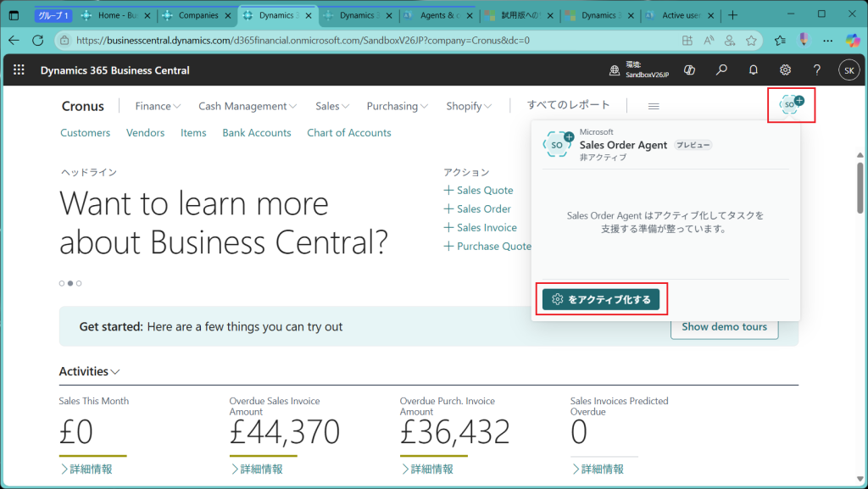Click the グループ 1 tab group label
This screenshot has height=489, width=868.
[x=53, y=15]
